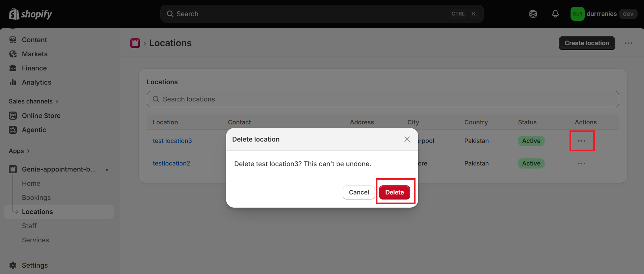The width and height of the screenshot is (644, 274).
Task: Open the Agentic channel
Action: (34, 130)
